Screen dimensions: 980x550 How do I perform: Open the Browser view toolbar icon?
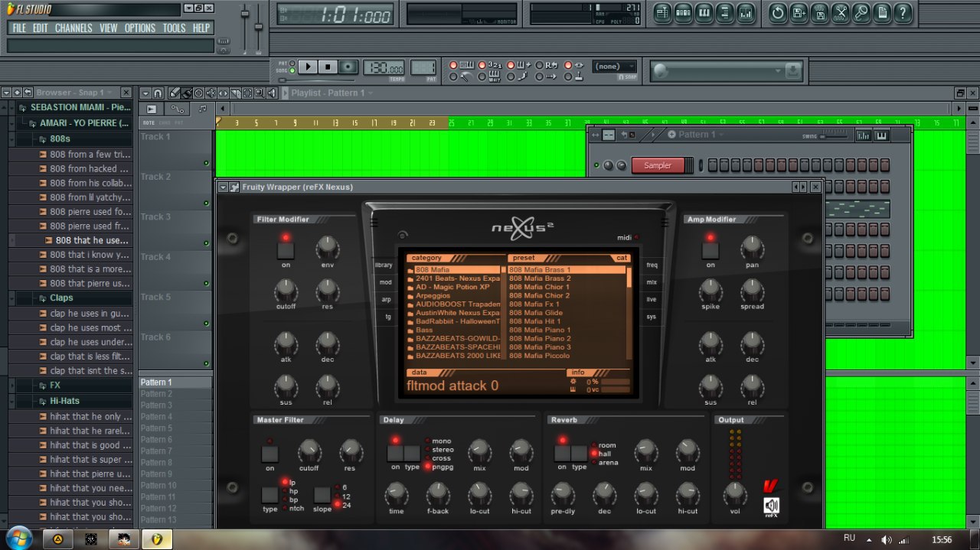point(725,12)
